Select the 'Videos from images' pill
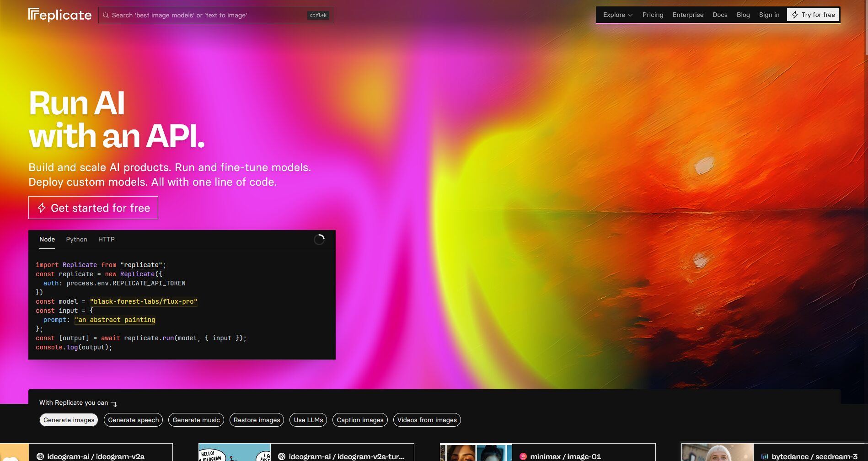 (427, 420)
